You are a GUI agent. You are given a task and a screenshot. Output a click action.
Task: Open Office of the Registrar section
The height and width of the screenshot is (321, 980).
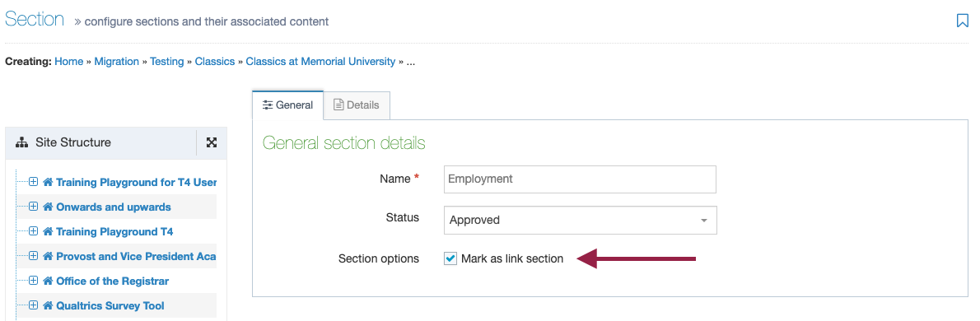113,281
